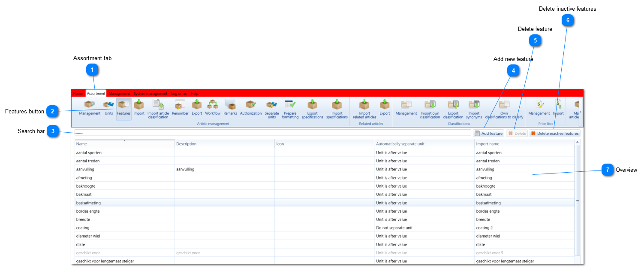Open Separate units tool
Image resolution: width=644 pixels, height=268 pixels.
272,110
